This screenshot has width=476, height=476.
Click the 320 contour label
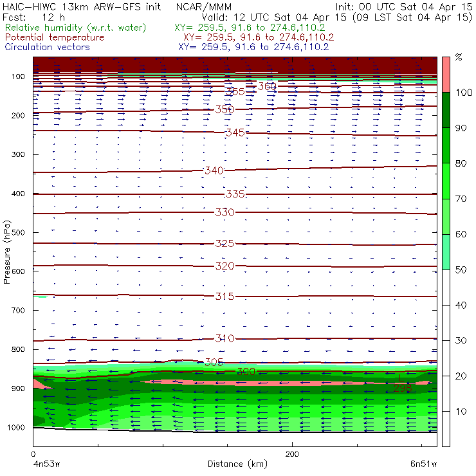[x=224, y=266]
